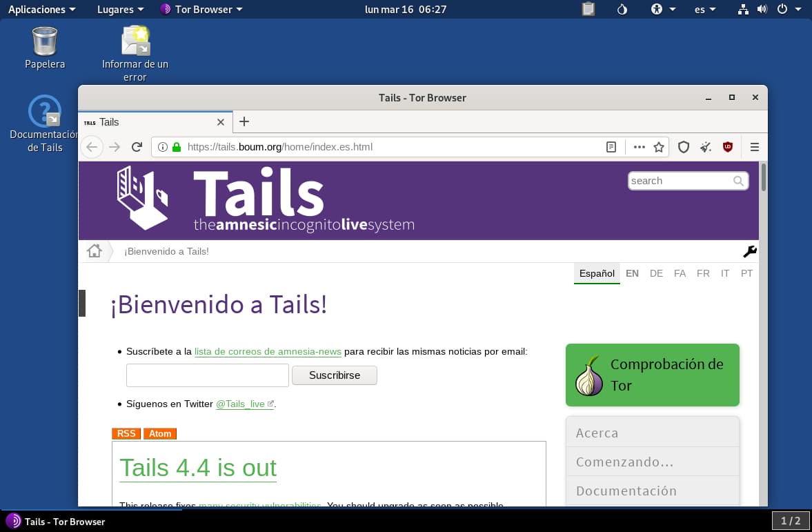Open 'lista de correos de amnesia-news' link
This screenshot has height=532, width=812.
click(x=268, y=352)
